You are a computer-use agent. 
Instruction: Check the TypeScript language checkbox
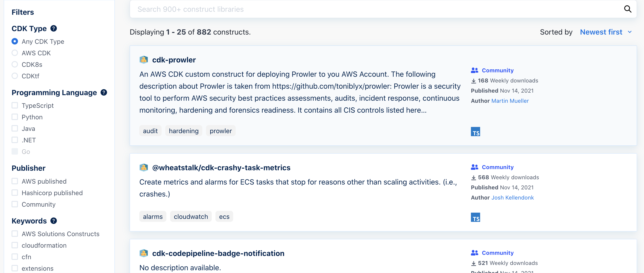(x=15, y=106)
